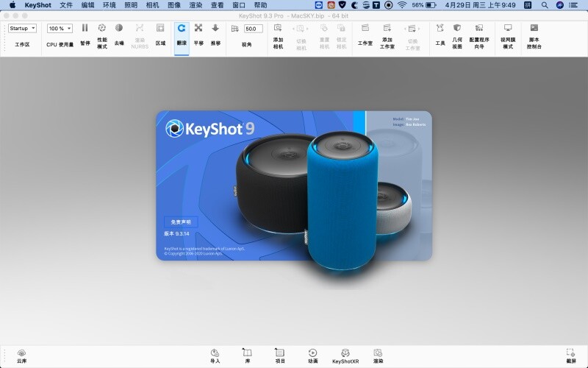
Task: Open the 相机 camera menu
Action: coord(152,5)
